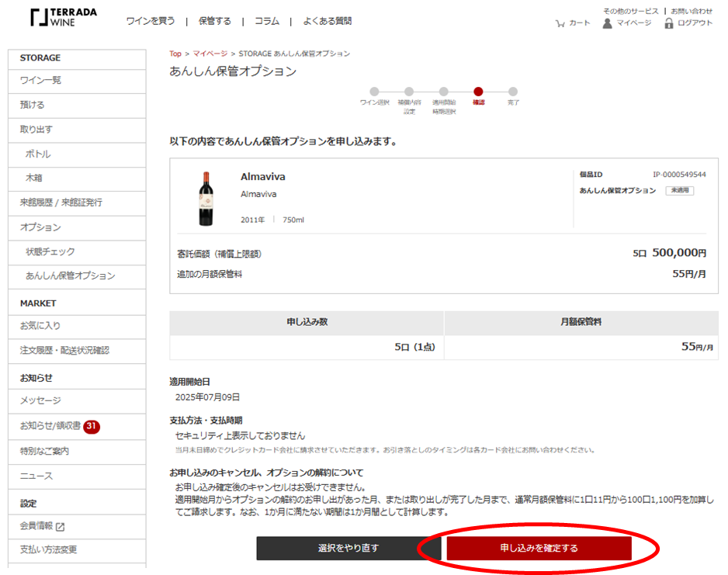Click the ワイン選択 step marker
This screenshot has width=728, height=575.
[x=374, y=92]
